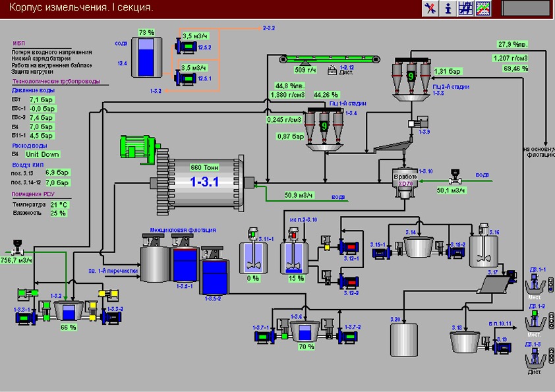Open the grid table view icon
555x392 pixels.
point(467,8)
